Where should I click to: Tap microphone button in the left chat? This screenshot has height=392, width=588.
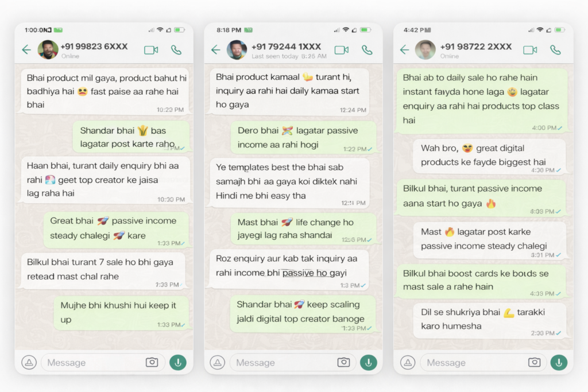(178, 362)
